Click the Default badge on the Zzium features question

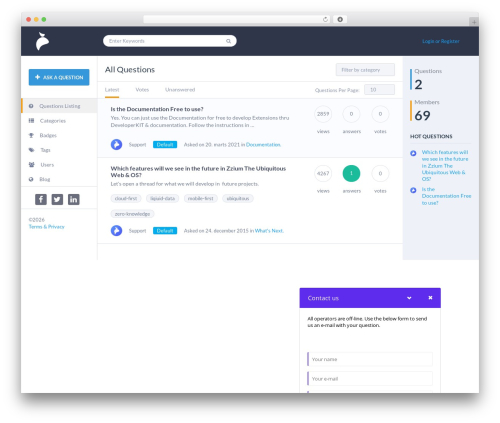(x=165, y=231)
